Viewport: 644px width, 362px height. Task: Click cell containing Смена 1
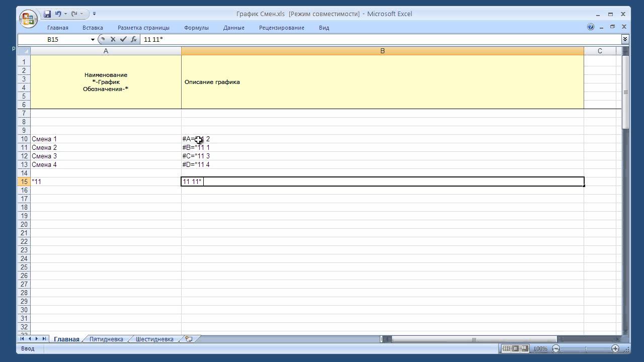(106, 139)
